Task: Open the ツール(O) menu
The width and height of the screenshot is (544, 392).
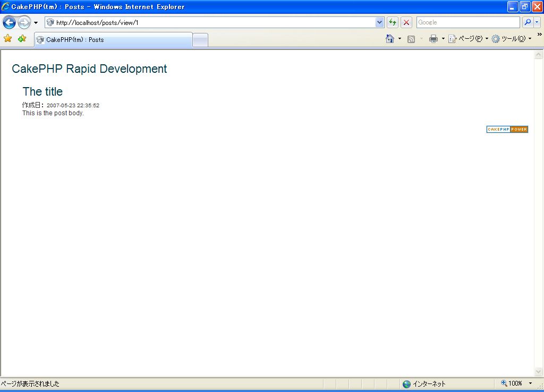Action: point(511,39)
